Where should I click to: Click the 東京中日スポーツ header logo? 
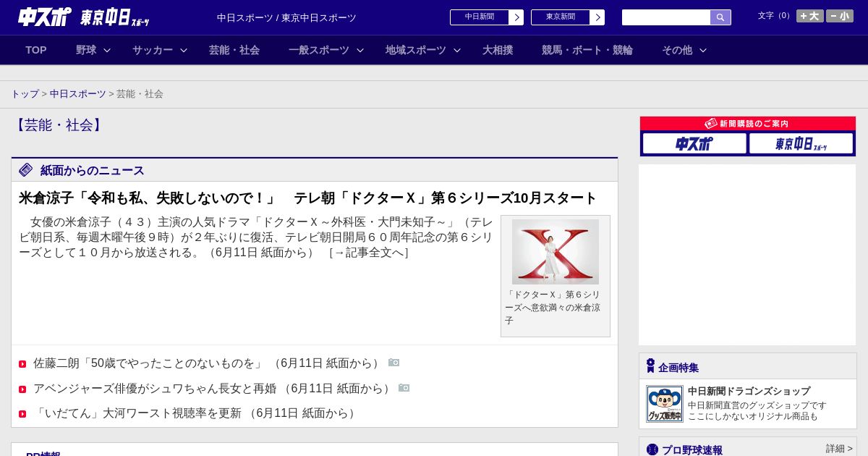pos(115,17)
